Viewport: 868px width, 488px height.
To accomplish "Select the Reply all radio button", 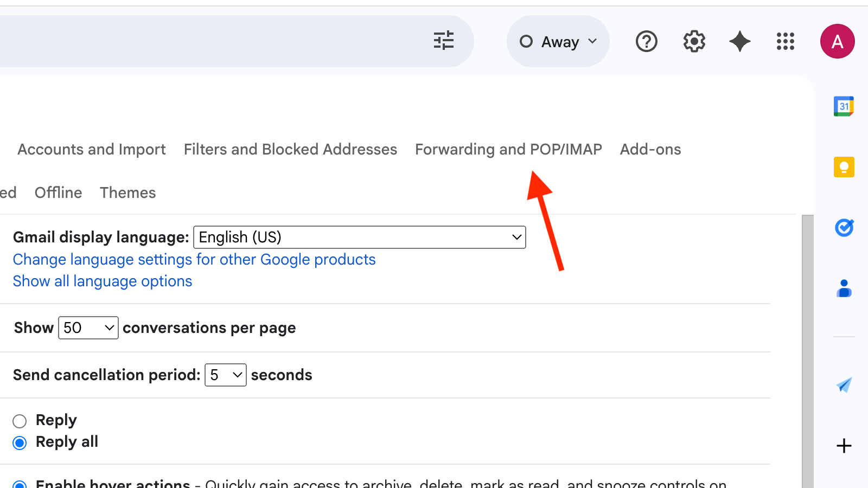I will [x=20, y=443].
